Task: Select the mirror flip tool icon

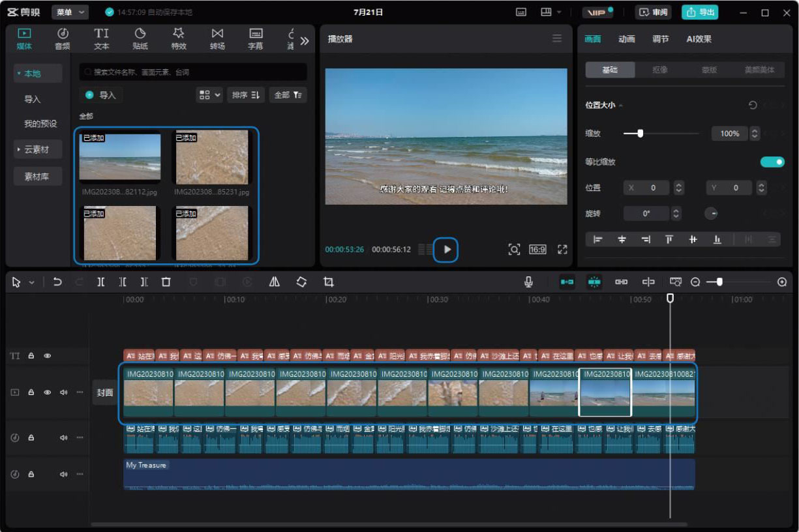Action: (x=275, y=282)
